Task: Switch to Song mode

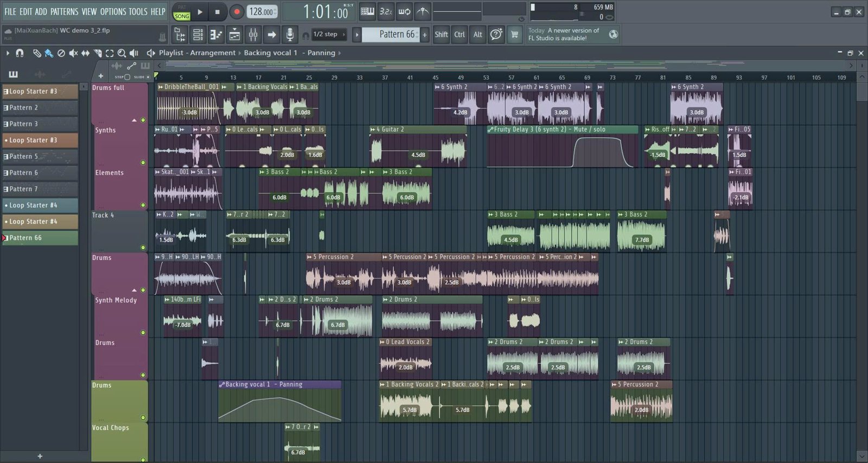Action: [x=182, y=16]
